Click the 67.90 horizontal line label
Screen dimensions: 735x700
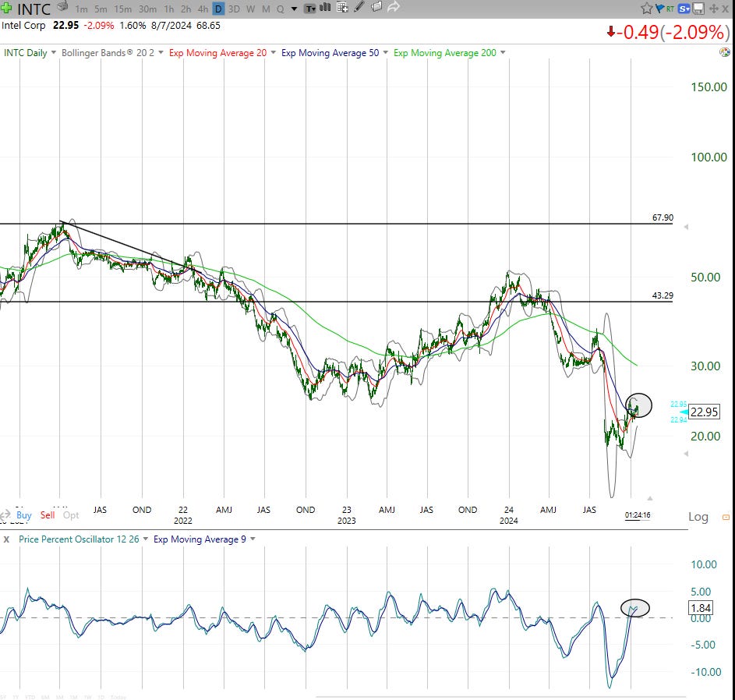click(663, 217)
